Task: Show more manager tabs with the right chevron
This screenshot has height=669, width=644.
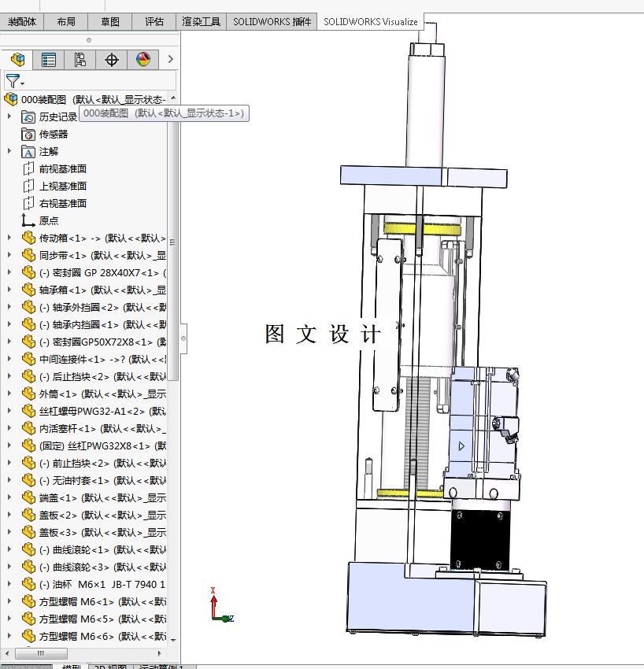Action: [x=171, y=59]
